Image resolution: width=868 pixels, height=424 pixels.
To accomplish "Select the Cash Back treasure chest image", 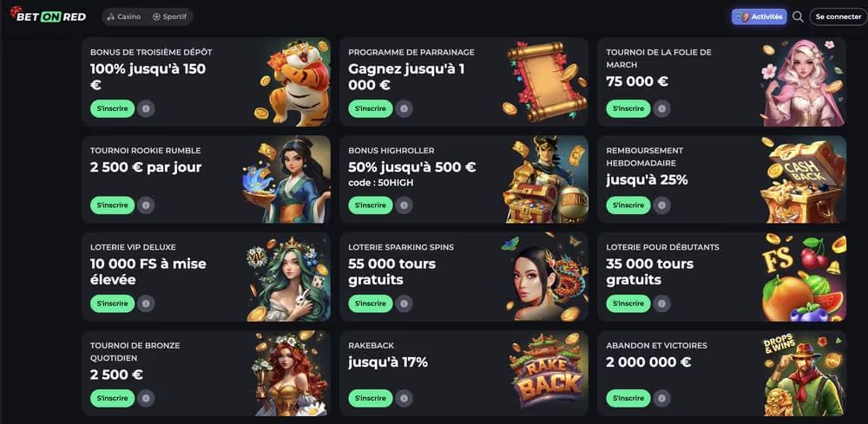I will [x=803, y=179].
